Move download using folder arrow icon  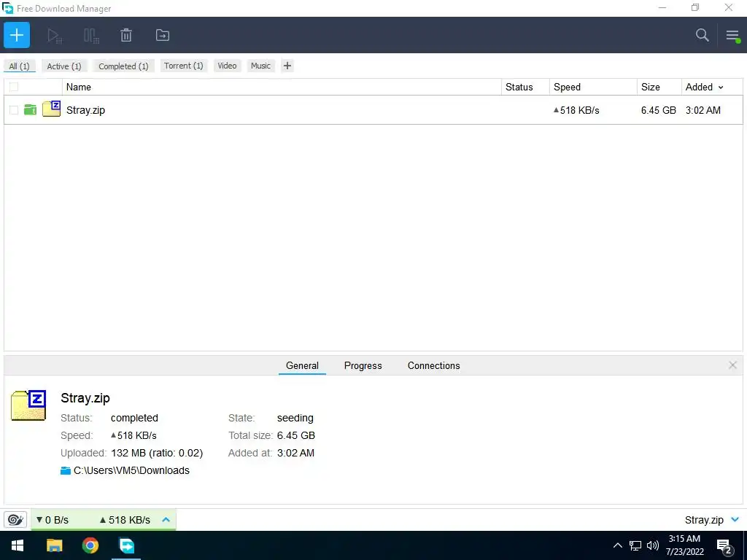tap(163, 35)
